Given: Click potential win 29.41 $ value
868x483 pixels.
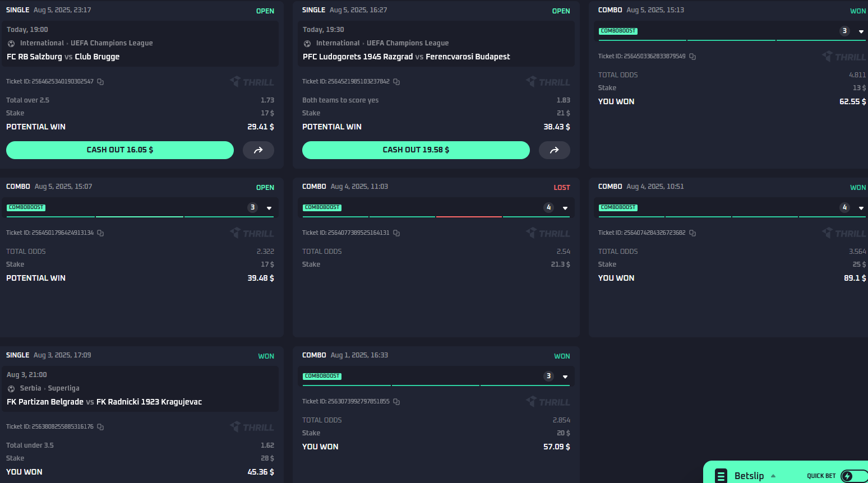Looking at the screenshot, I should point(261,127).
